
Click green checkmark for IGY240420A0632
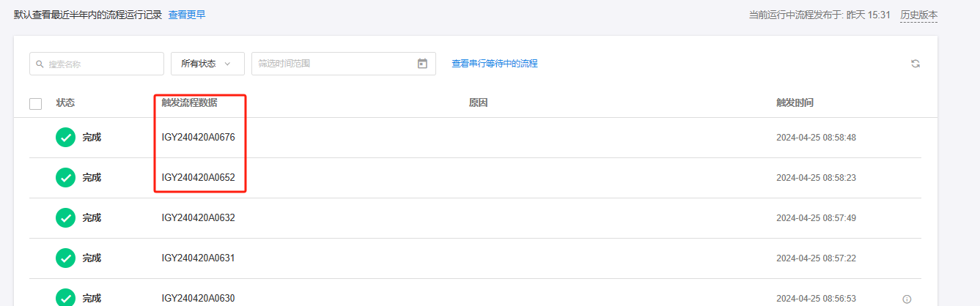click(66, 217)
